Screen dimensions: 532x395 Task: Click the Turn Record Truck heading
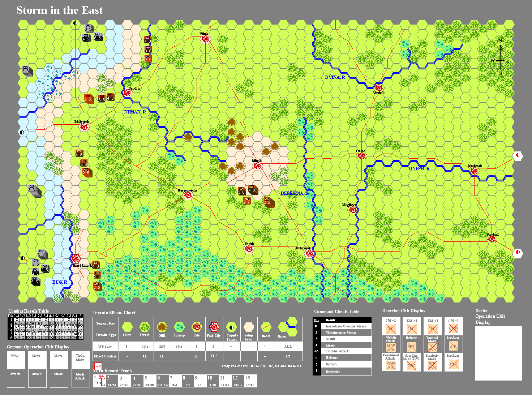[x=113, y=371]
